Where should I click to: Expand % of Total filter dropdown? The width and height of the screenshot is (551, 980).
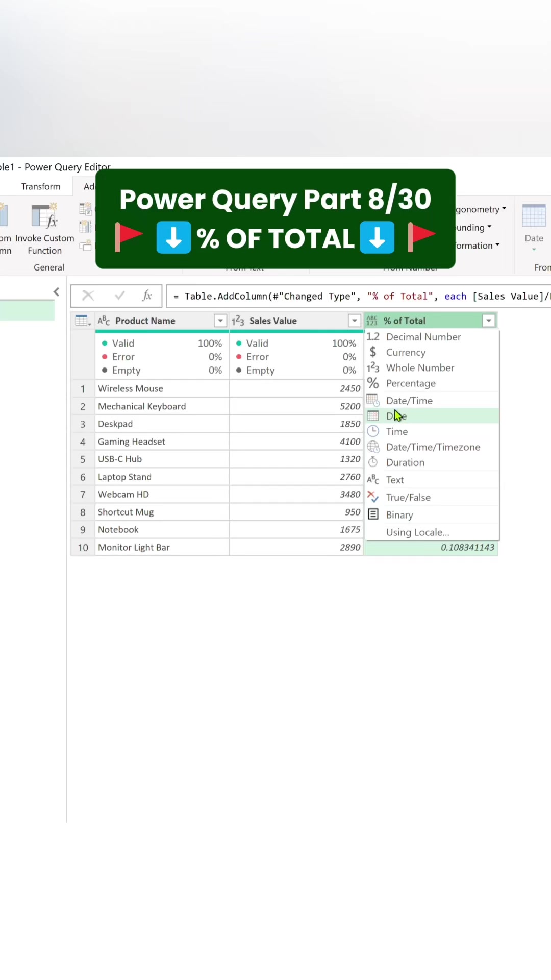coord(489,321)
